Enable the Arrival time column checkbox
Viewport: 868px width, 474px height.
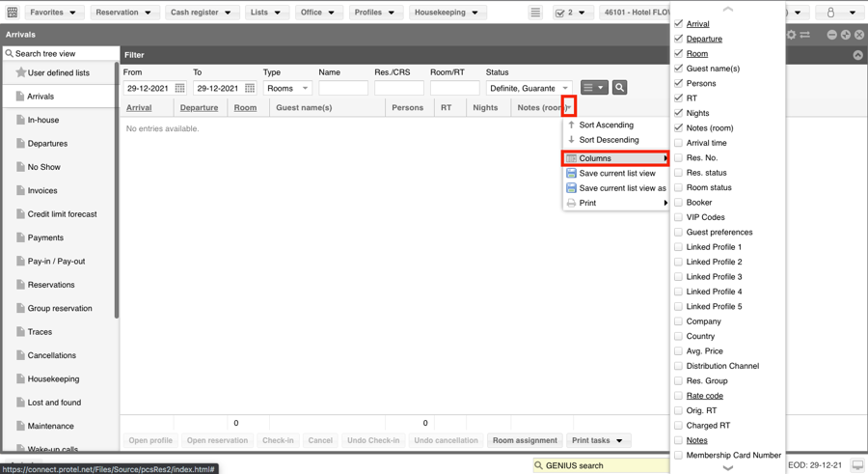coord(679,143)
